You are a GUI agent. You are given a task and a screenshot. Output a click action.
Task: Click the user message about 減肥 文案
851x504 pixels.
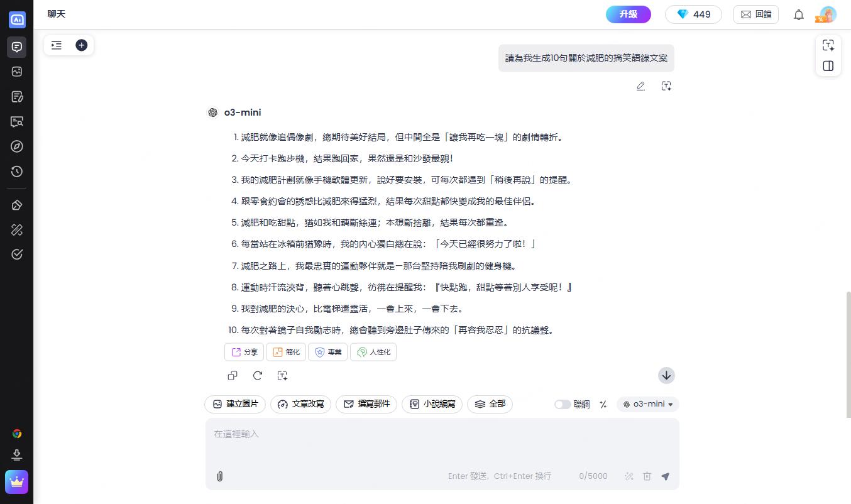click(x=586, y=58)
